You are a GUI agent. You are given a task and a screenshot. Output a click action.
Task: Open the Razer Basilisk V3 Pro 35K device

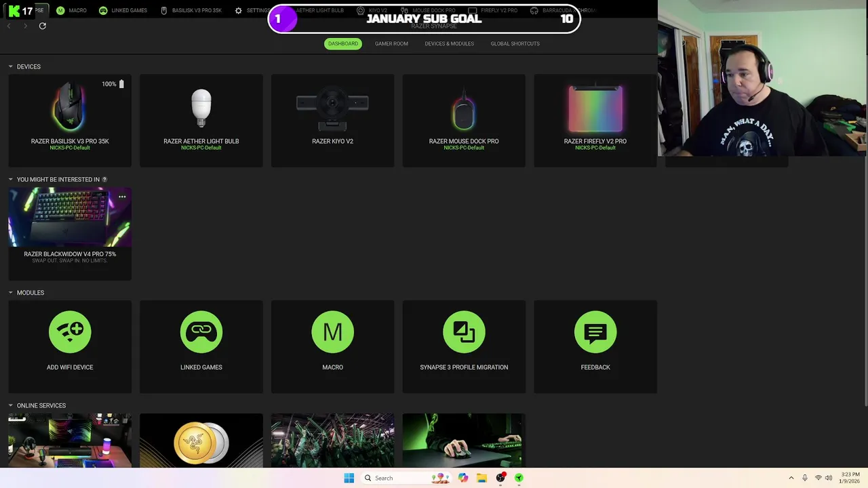coord(70,120)
